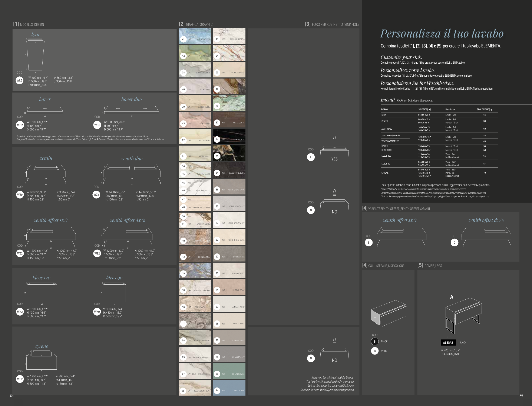Click the lyra pedestal sink drawing

35,55
